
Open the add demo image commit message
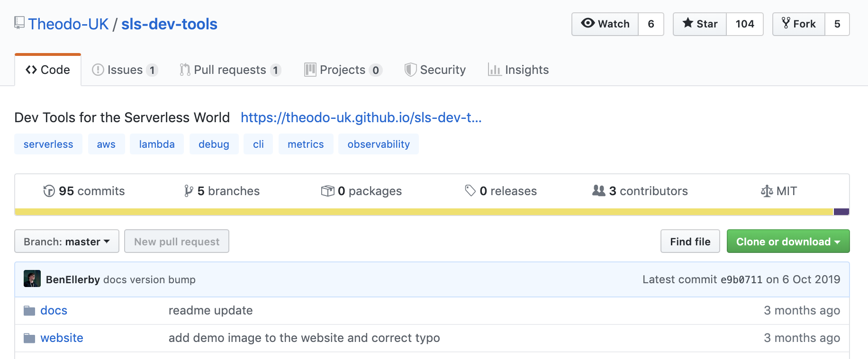coord(304,338)
